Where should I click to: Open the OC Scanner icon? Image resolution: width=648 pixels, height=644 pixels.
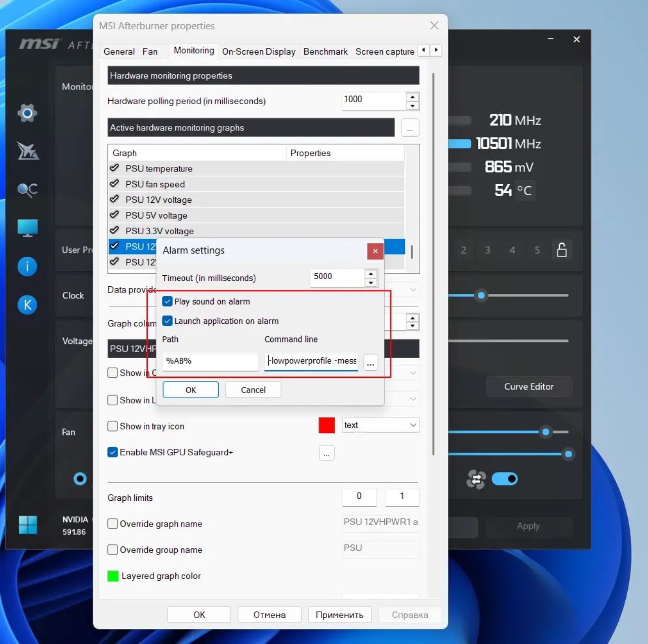(x=27, y=190)
